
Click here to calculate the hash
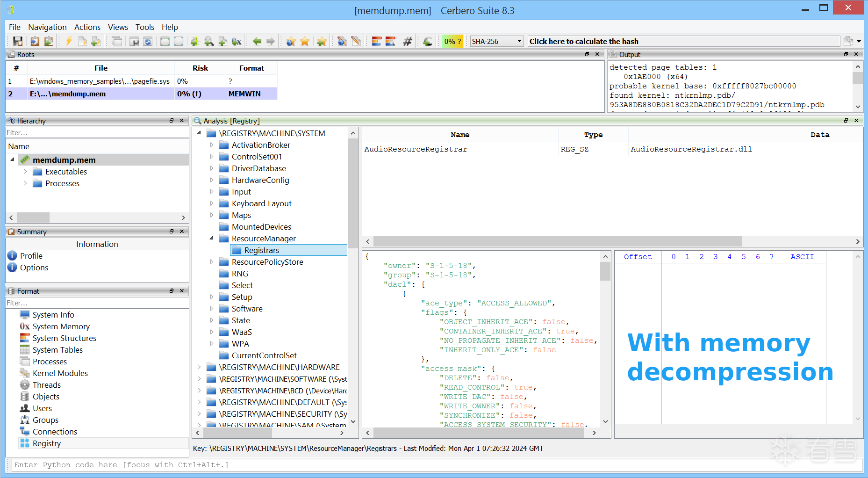684,41
